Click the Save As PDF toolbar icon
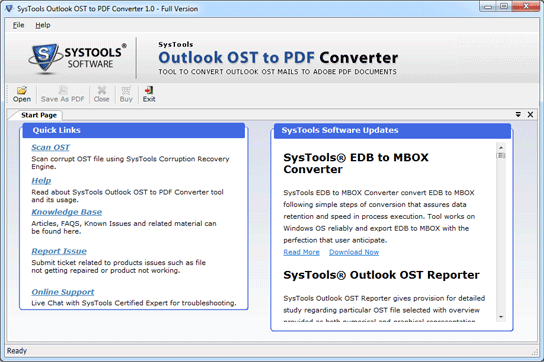This screenshot has width=544, height=362. click(63, 90)
